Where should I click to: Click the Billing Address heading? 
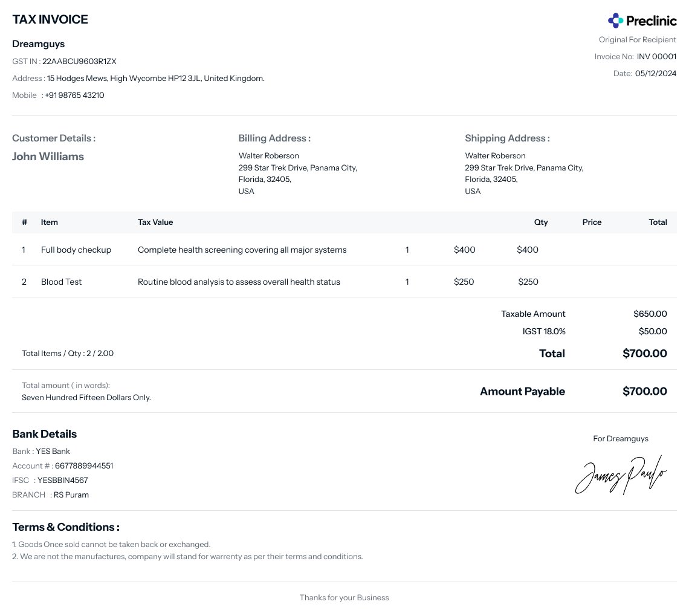274,138
